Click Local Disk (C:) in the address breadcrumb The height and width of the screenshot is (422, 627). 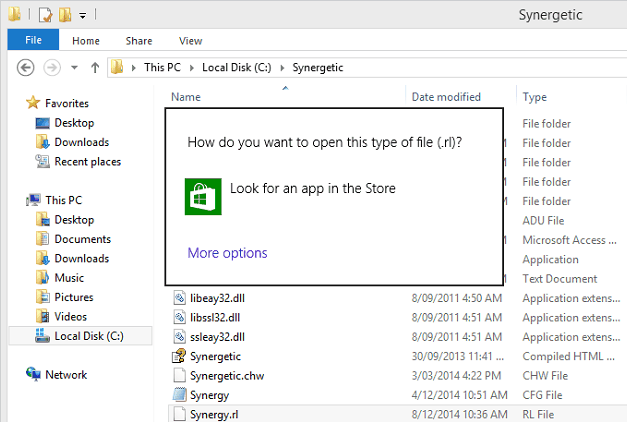tap(237, 67)
